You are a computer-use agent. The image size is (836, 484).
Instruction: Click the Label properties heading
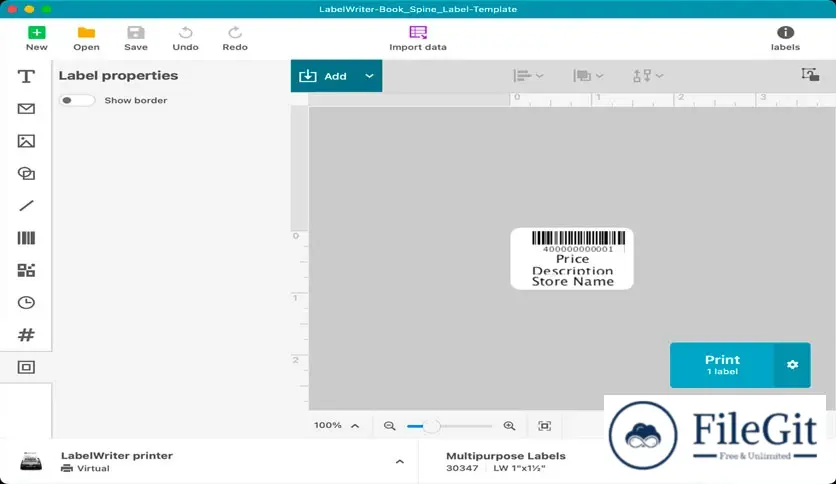coord(118,75)
